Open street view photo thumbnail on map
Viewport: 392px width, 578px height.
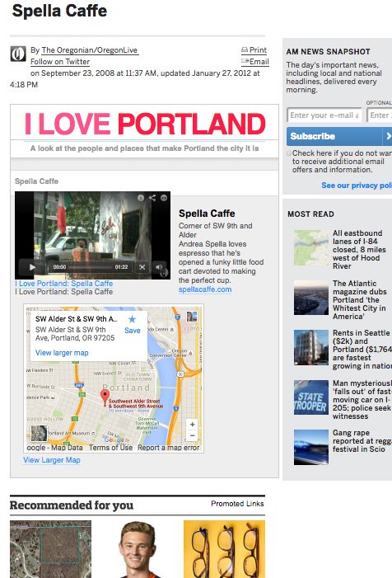[192, 317]
